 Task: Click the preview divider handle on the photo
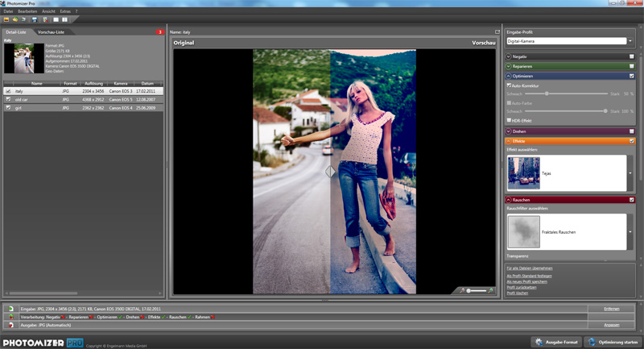click(x=330, y=172)
